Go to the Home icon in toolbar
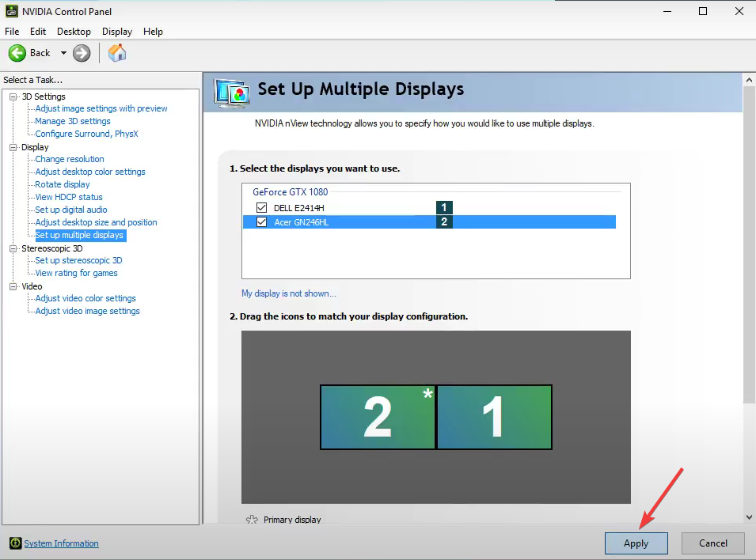Image resolution: width=756 pixels, height=560 pixels. 116,53
